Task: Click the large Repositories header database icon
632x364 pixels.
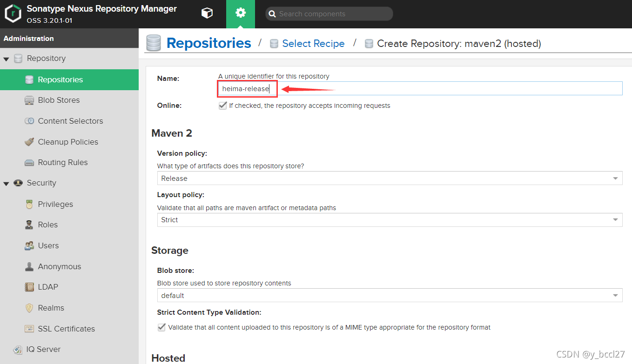Action: coord(154,43)
